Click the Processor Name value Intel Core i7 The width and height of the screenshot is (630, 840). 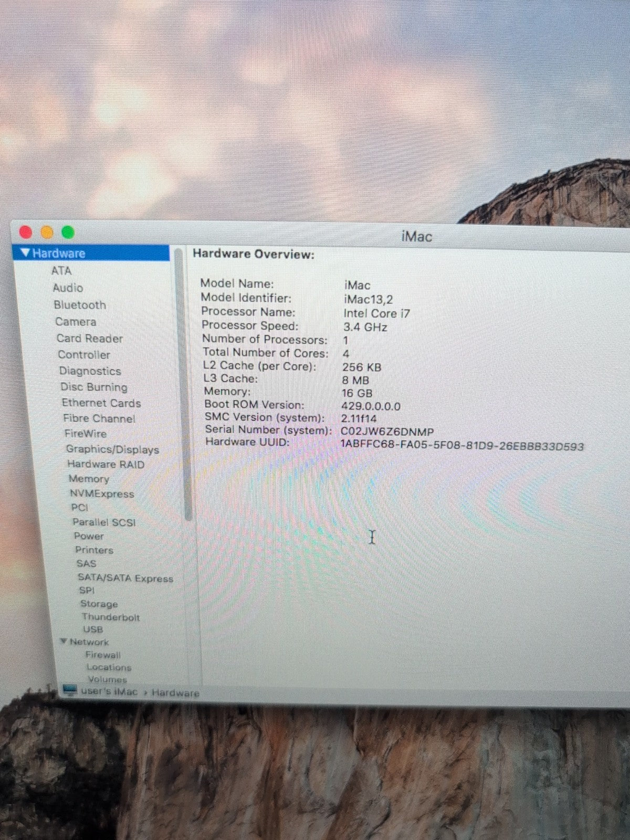(x=377, y=313)
